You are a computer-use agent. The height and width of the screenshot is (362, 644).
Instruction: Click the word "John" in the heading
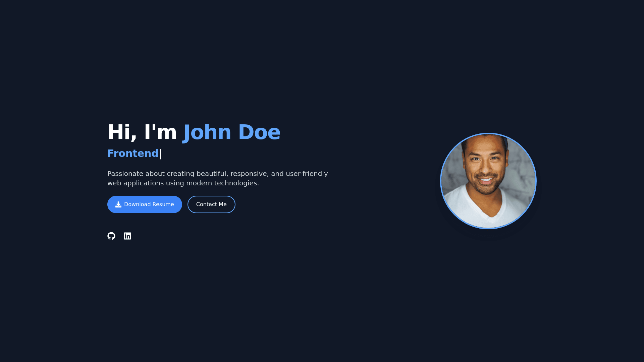point(207,132)
